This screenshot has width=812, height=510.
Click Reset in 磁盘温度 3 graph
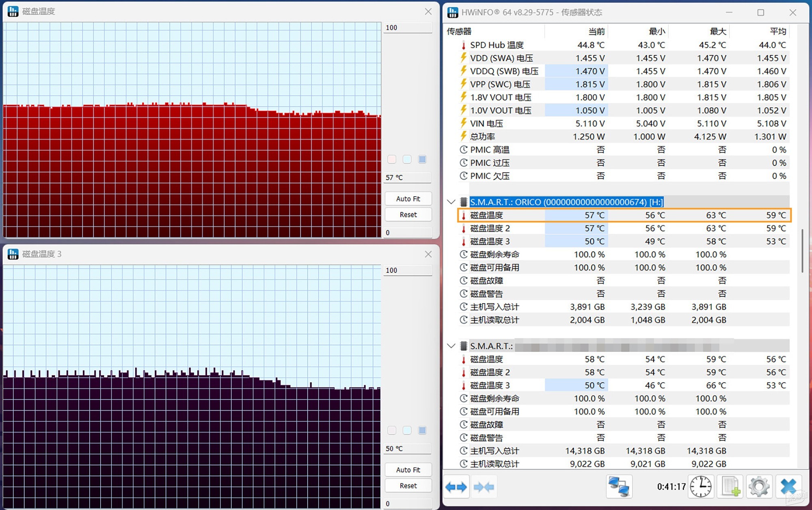coord(408,486)
